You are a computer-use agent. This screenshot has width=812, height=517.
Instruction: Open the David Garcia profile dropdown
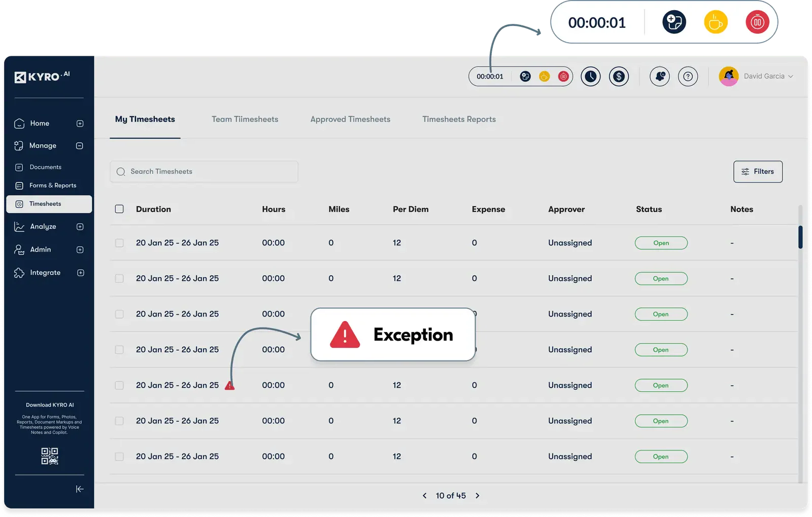(x=756, y=76)
